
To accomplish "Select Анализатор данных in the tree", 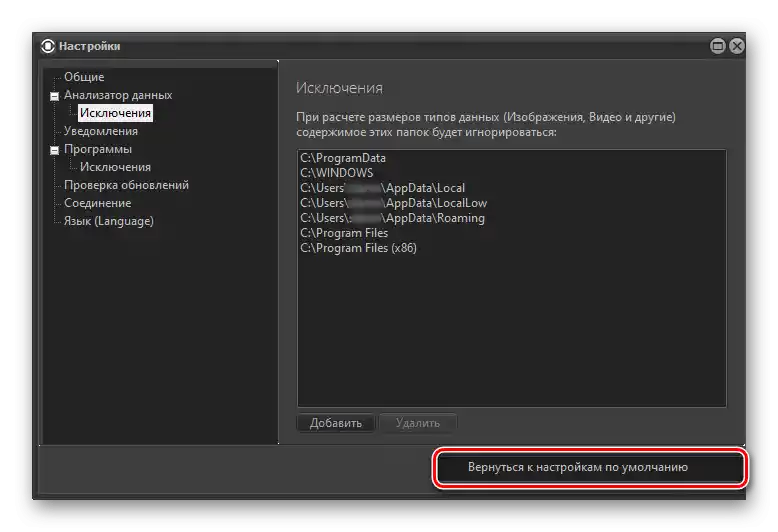I will click(x=118, y=95).
